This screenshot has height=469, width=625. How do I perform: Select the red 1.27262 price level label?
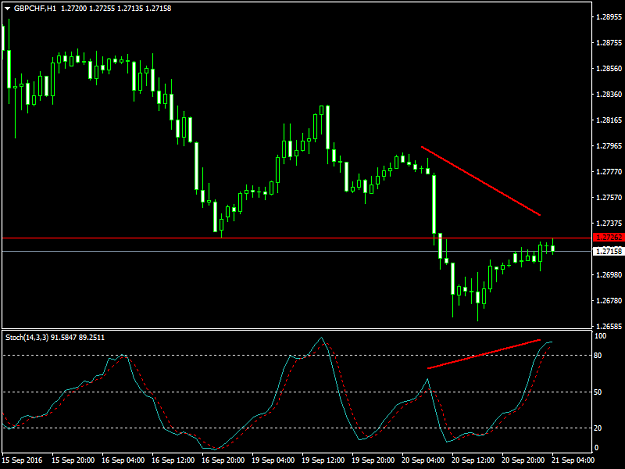point(609,237)
